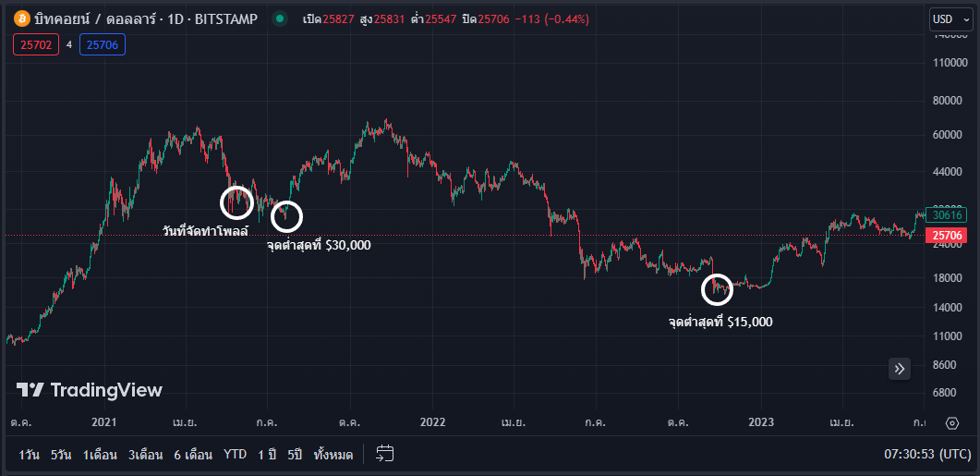This screenshot has height=476, width=980.
Task: Click the 14000 price axis label
Action: pos(949,307)
